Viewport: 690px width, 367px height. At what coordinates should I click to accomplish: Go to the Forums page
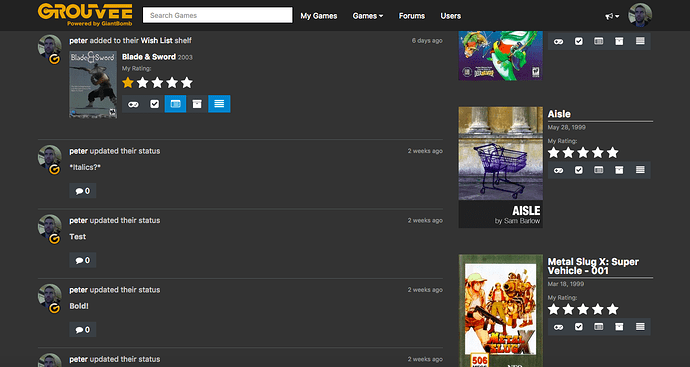[412, 16]
